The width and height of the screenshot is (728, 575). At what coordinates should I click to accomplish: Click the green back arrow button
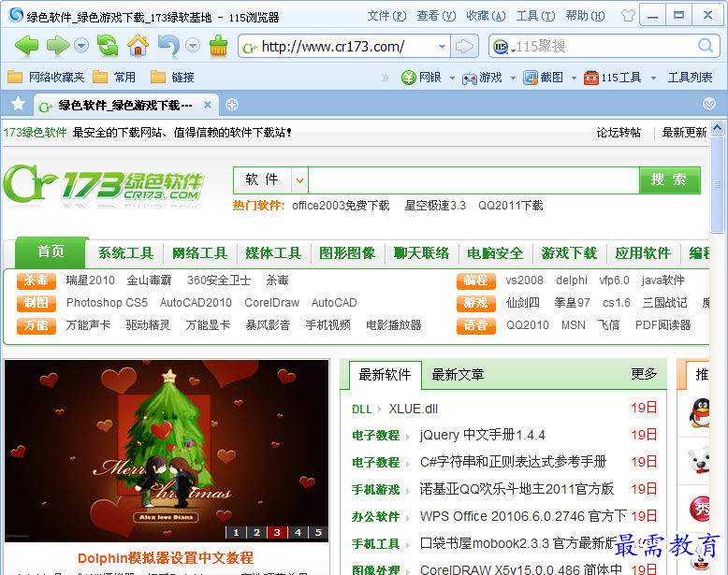click(26, 46)
